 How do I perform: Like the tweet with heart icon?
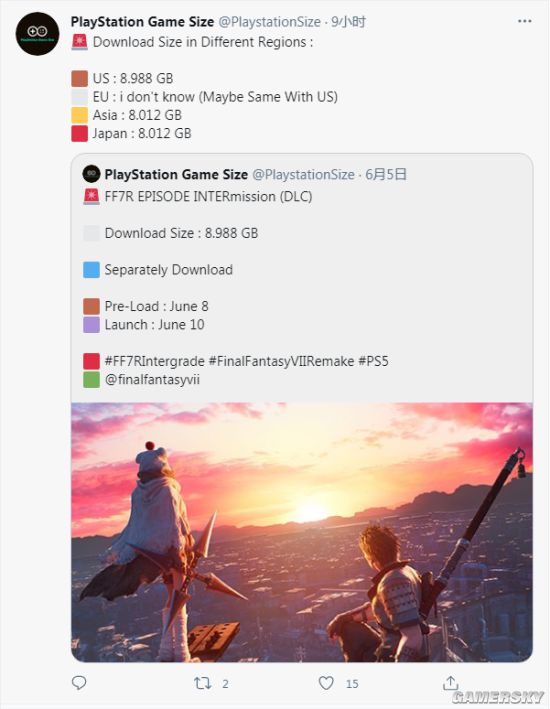[326, 683]
